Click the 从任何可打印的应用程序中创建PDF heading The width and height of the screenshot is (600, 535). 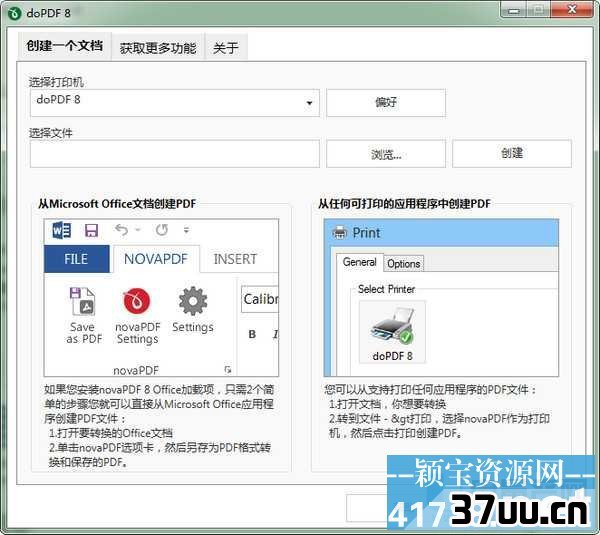tap(404, 204)
